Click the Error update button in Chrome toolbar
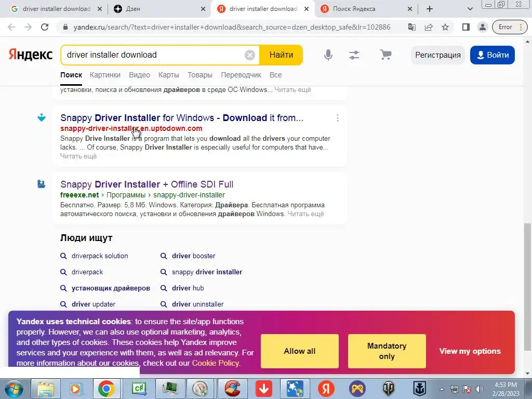 [x=509, y=27]
